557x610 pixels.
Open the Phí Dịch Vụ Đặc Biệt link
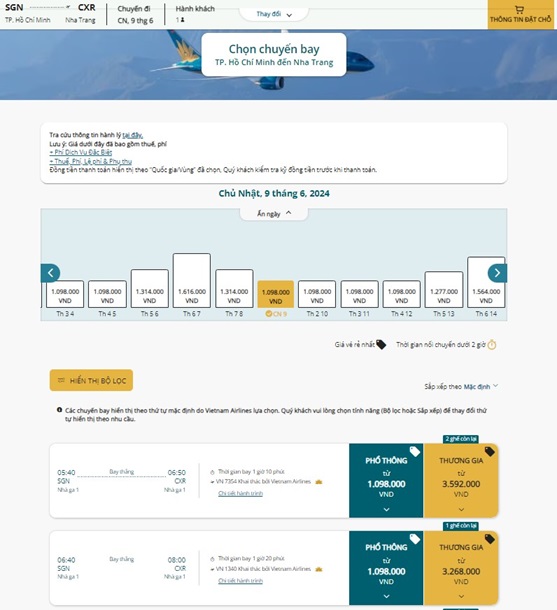pyautogui.click(x=81, y=152)
